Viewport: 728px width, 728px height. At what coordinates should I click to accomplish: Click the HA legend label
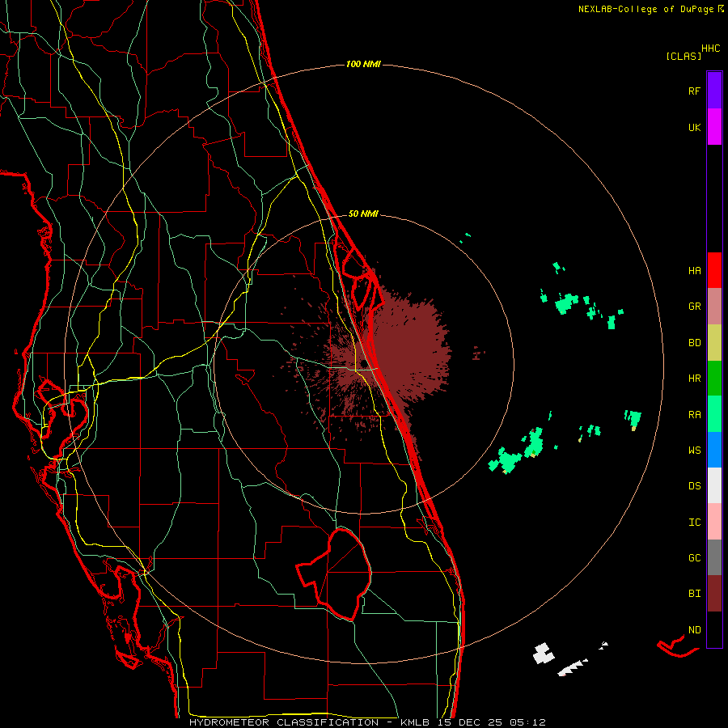click(x=694, y=271)
